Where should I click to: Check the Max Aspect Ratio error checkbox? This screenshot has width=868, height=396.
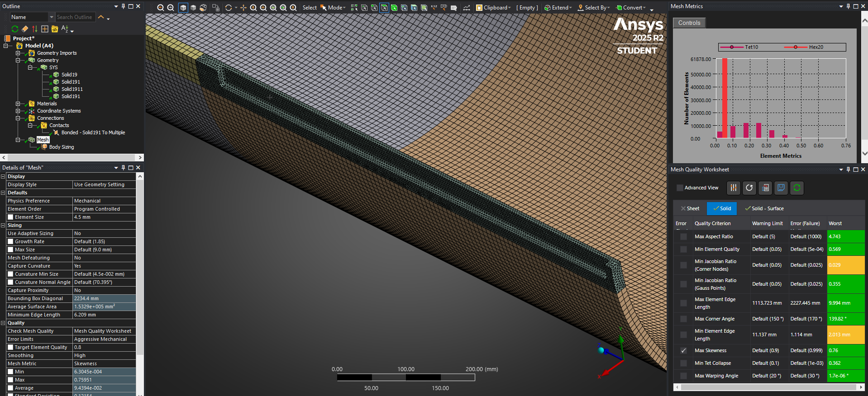coord(683,236)
